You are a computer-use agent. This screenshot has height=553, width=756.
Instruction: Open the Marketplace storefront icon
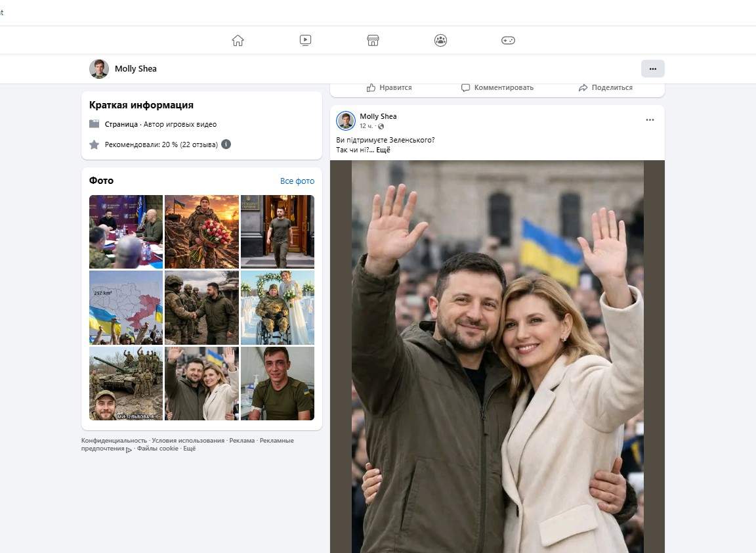coord(373,40)
